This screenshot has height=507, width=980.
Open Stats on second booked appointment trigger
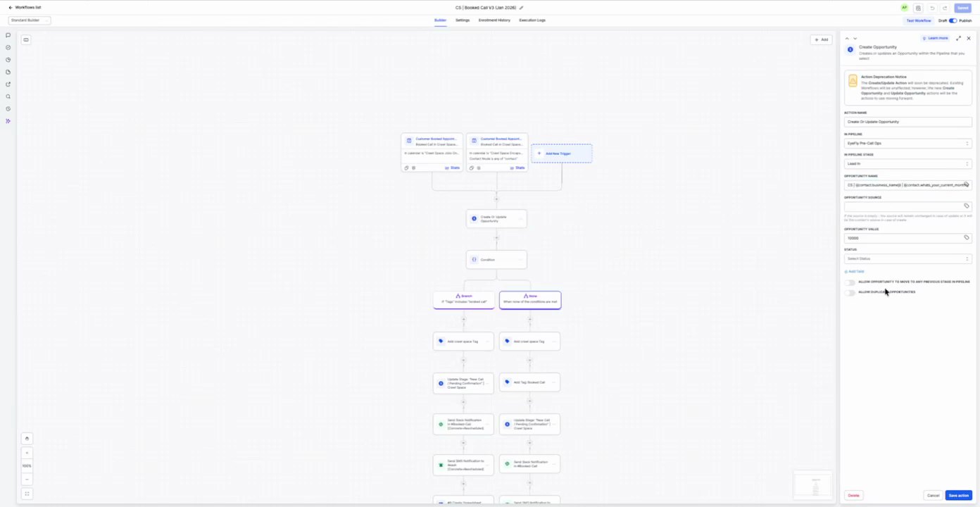[x=517, y=168]
